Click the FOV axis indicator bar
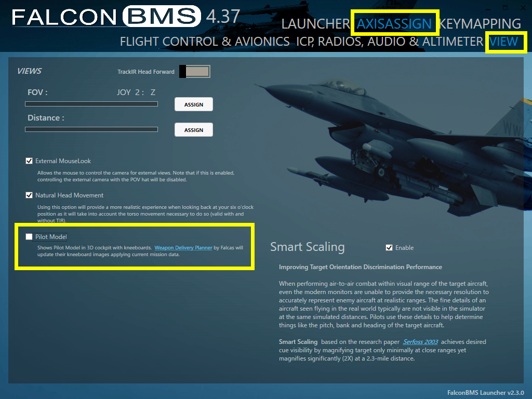532x399 pixels. (x=91, y=104)
